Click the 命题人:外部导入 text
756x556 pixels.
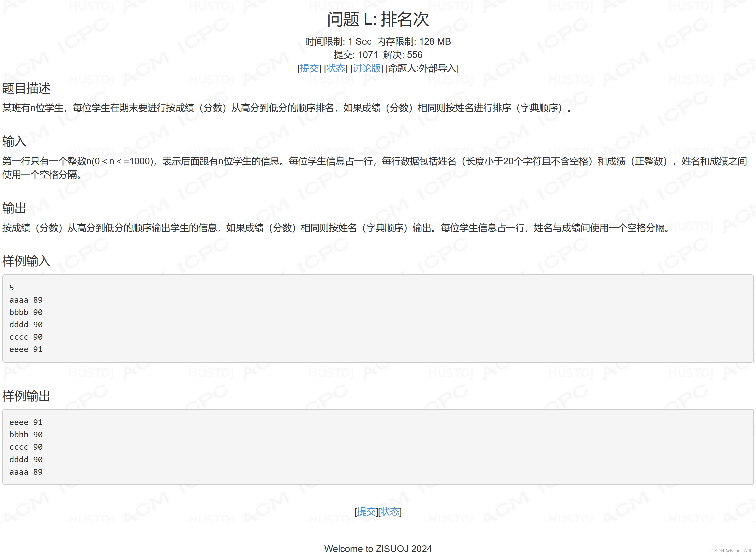point(422,68)
